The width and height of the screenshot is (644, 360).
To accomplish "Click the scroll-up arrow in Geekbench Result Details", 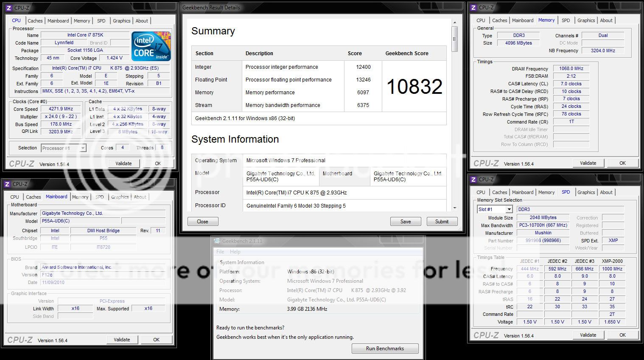I will point(455,22).
